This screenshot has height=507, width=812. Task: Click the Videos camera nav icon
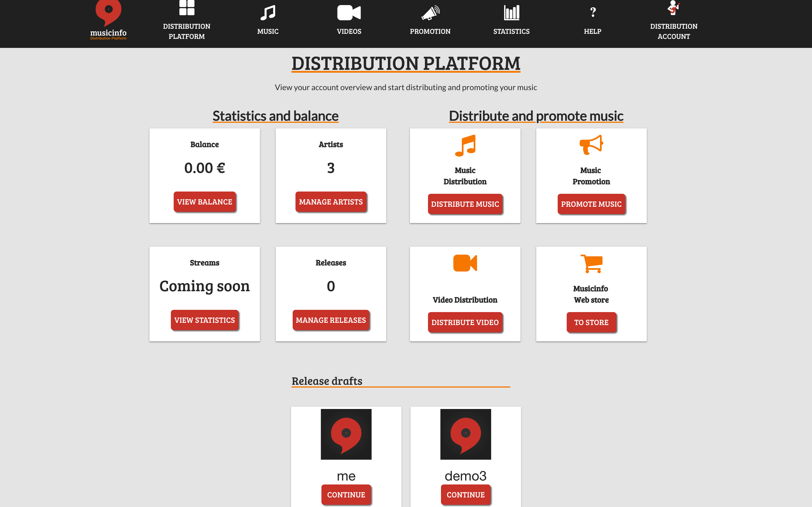pos(349,11)
